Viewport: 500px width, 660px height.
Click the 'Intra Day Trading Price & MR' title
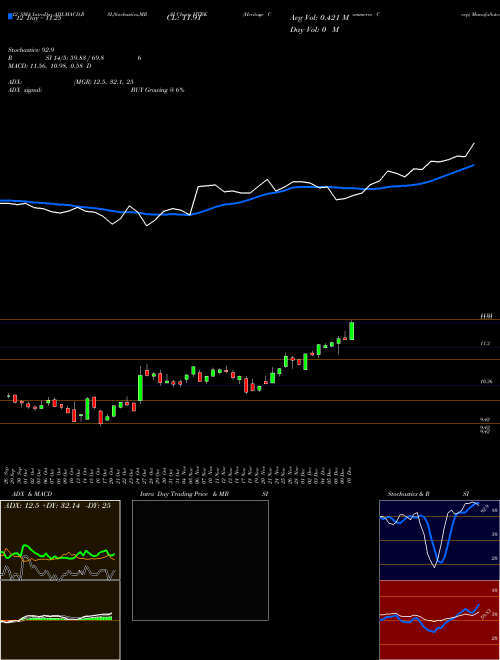tap(184, 494)
